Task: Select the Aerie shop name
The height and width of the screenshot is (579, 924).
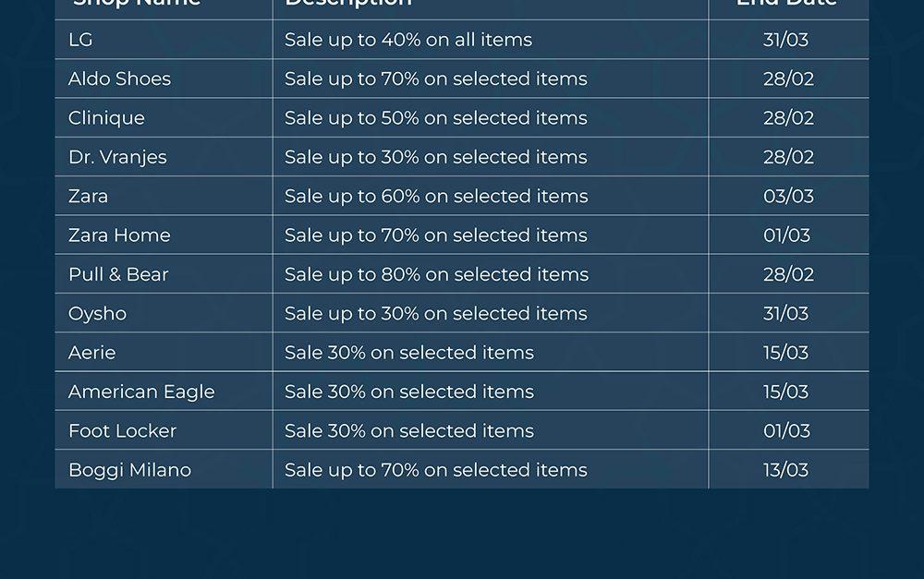Action: coord(91,353)
